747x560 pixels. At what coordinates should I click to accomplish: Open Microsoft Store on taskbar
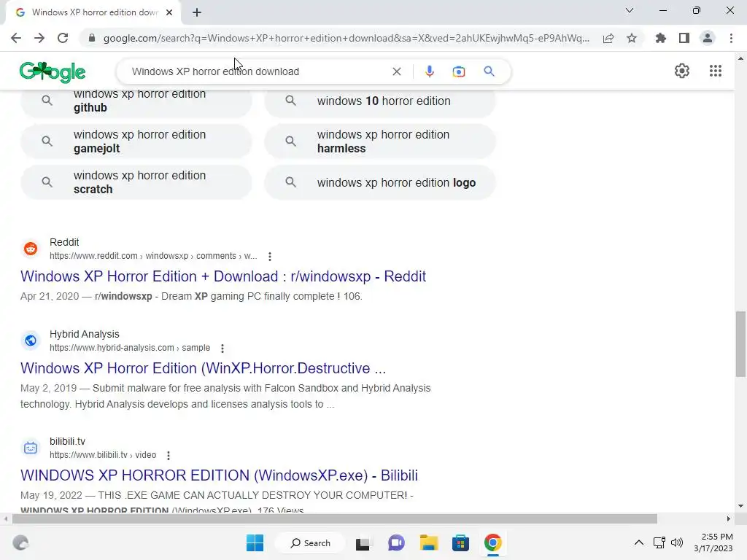461,542
